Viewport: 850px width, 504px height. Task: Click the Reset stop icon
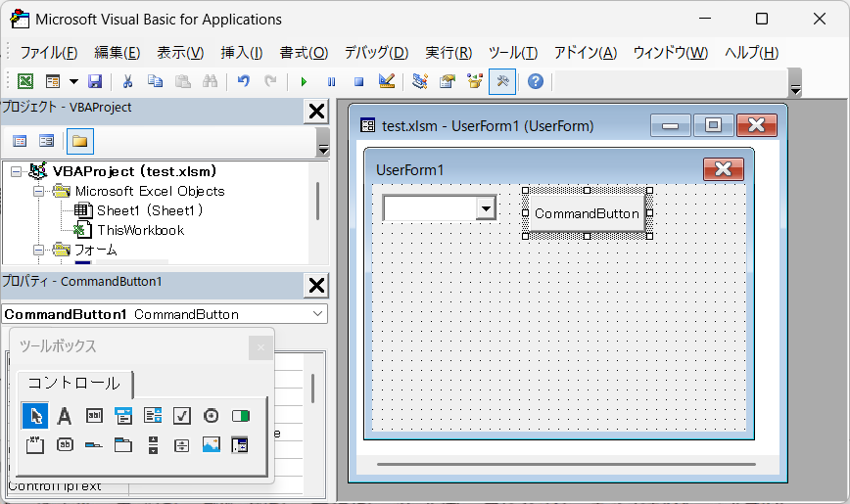(358, 81)
